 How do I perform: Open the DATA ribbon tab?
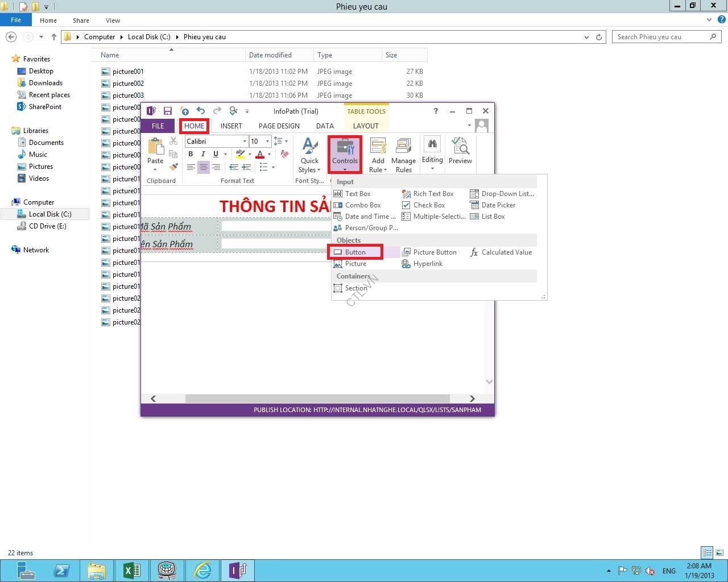coord(325,126)
